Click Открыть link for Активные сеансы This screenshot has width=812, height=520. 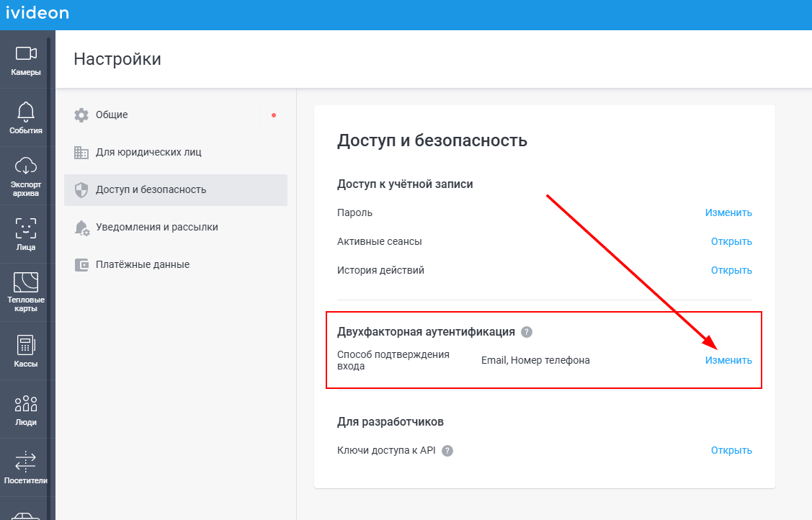point(731,241)
